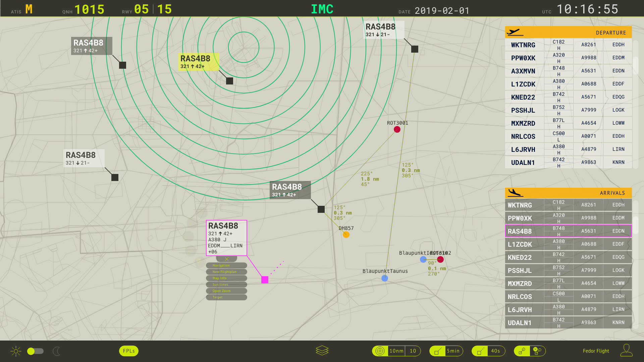Click the 40s history trail icon

point(480,351)
